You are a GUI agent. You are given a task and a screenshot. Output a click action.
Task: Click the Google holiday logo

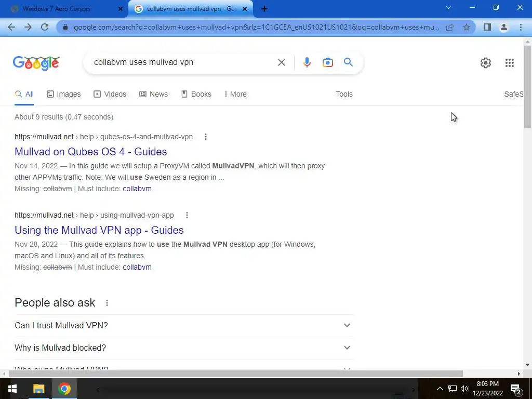tap(36, 63)
